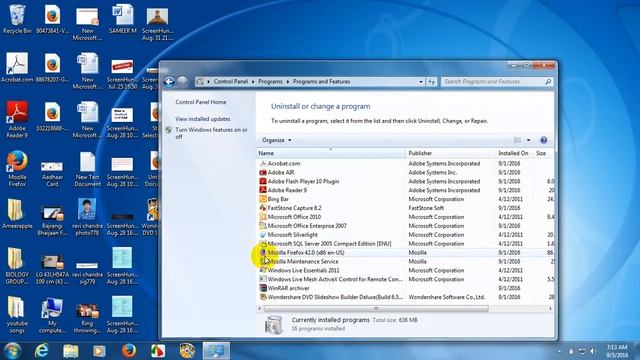This screenshot has height=360, width=640.
Task: Open youtube songs folder on desktop
Action: [x=17, y=315]
